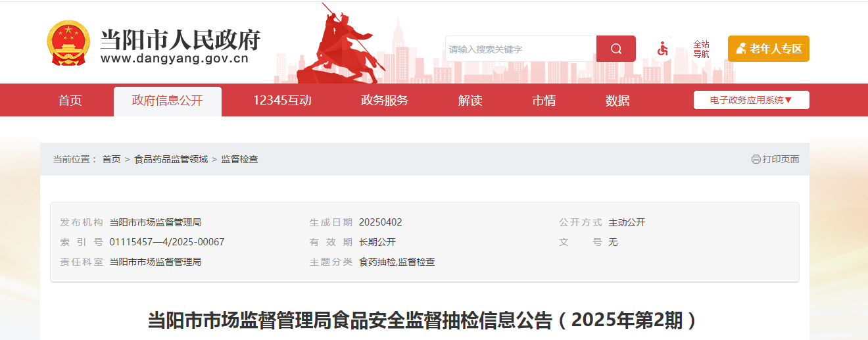Click 当阳市人民政府 site title

pyautogui.click(x=181, y=39)
